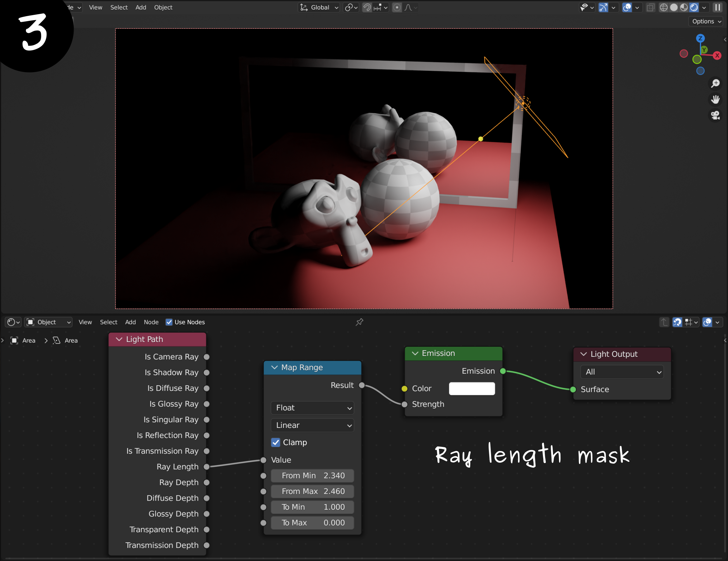728x561 pixels.
Task: Click the viewport zoom magnifier icon
Action: click(x=715, y=83)
